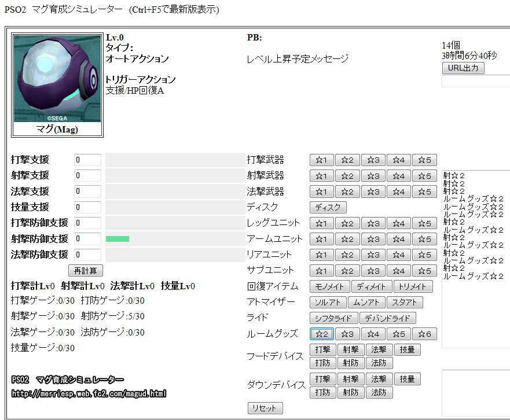
Task: Feed 打撃武器 ☆1 item
Action: (322, 160)
